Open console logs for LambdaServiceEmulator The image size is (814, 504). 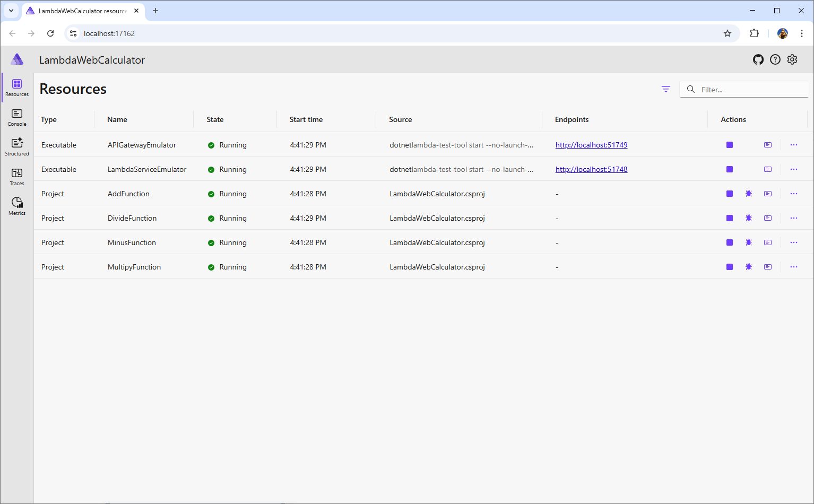pos(768,169)
